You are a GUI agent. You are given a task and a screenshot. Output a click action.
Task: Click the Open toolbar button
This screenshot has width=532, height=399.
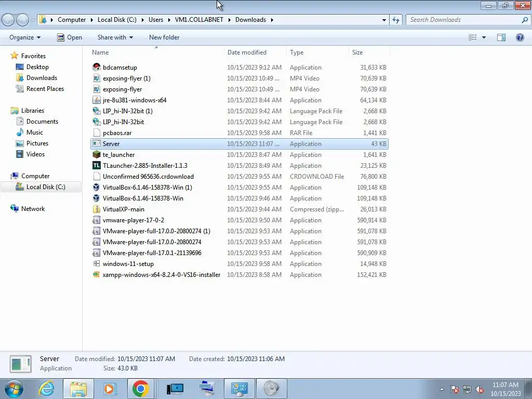[x=70, y=37]
